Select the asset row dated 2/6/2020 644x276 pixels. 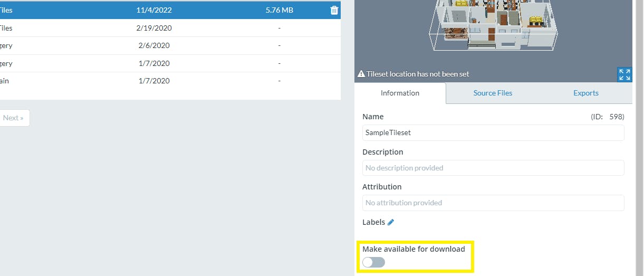(x=154, y=46)
